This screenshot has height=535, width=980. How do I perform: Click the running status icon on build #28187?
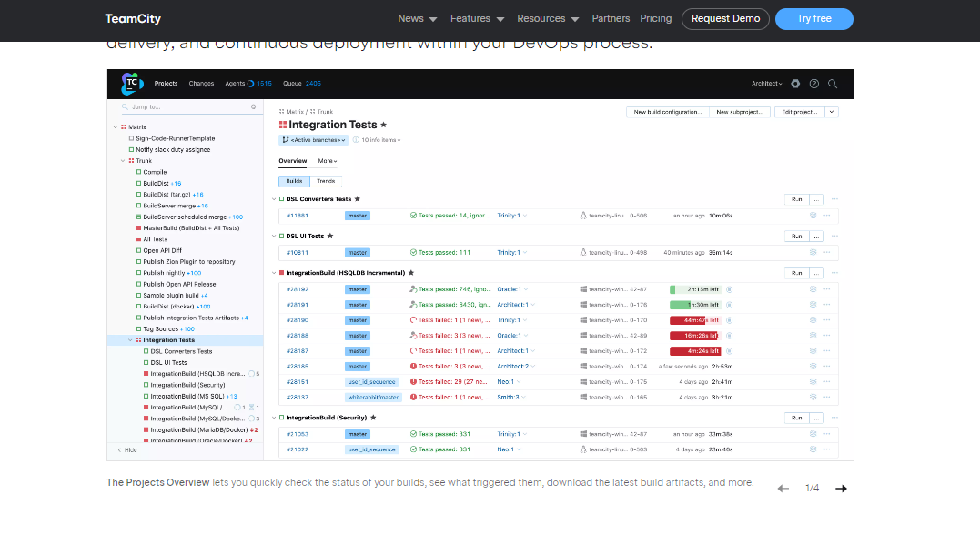coord(413,350)
